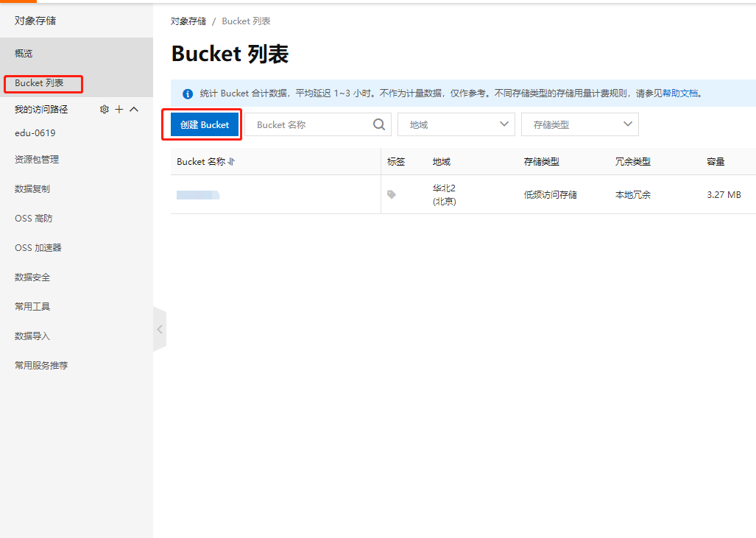The image size is (756, 538).
Task: Click the magnifier icon in bucket search box
Action: coord(378,124)
